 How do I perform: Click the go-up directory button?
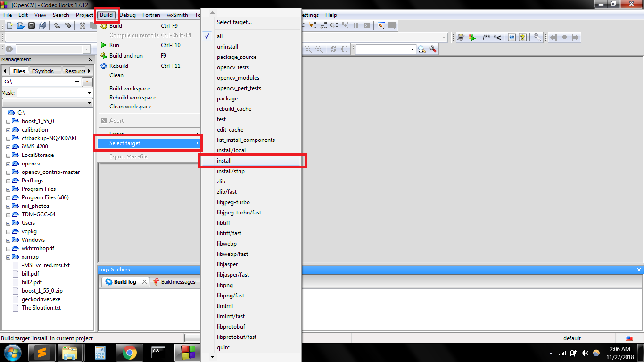(87, 82)
